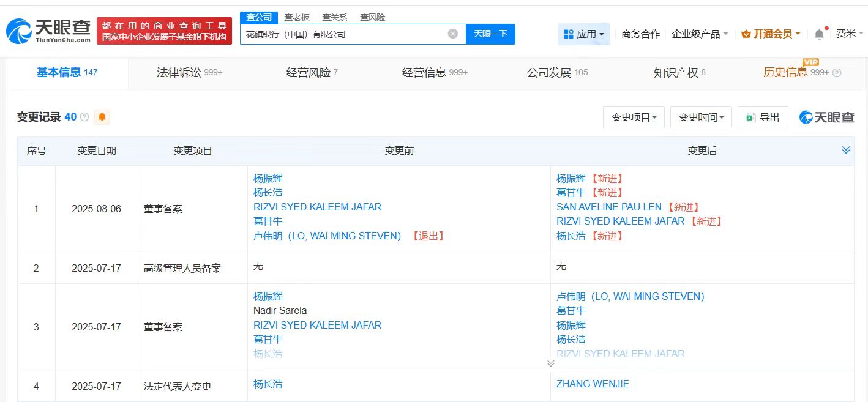Click help icon next to 变更记录 40
This screenshot has height=402, width=868.
click(x=84, y=117)
